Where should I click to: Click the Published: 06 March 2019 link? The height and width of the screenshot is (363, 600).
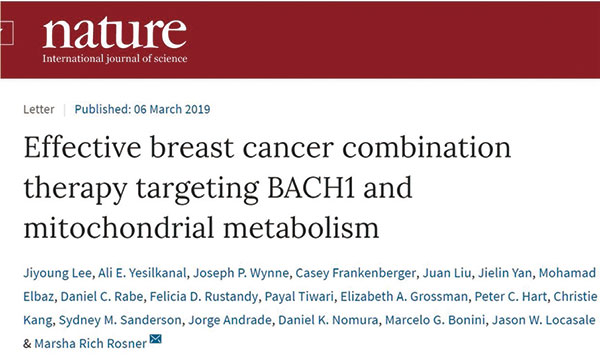point(142,109)
